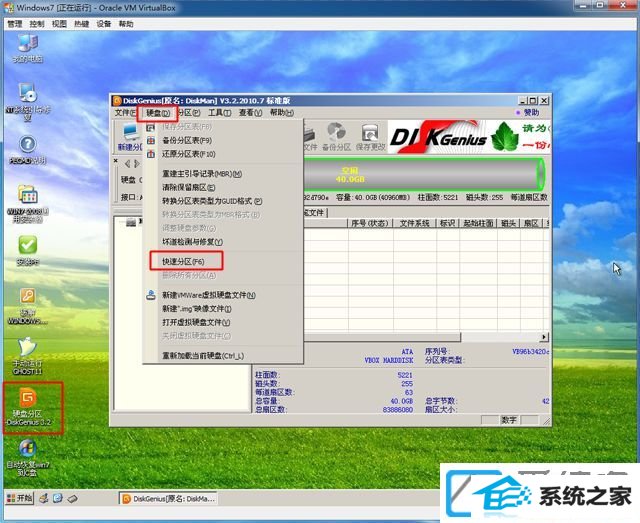Select the blue question mark desktop icon

(x=28, y=149)
